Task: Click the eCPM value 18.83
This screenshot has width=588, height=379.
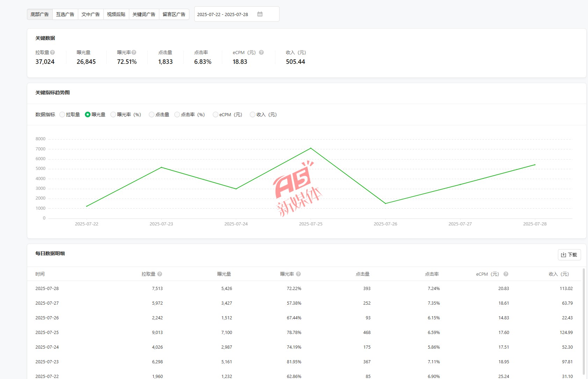Action: coord(240,62)
